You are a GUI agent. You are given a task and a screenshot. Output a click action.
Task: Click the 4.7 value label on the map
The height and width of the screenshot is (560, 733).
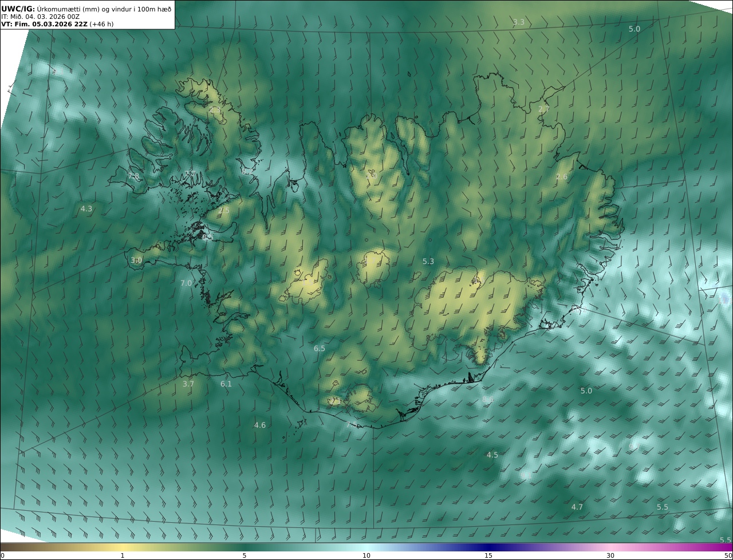coord(577,507)
